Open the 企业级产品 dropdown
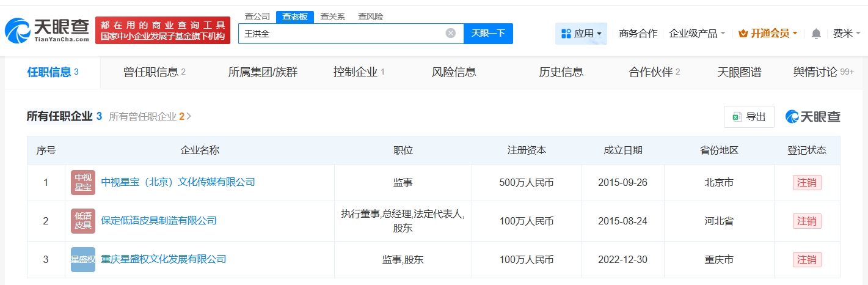868x285 pixels. click(x=697, y=34)
